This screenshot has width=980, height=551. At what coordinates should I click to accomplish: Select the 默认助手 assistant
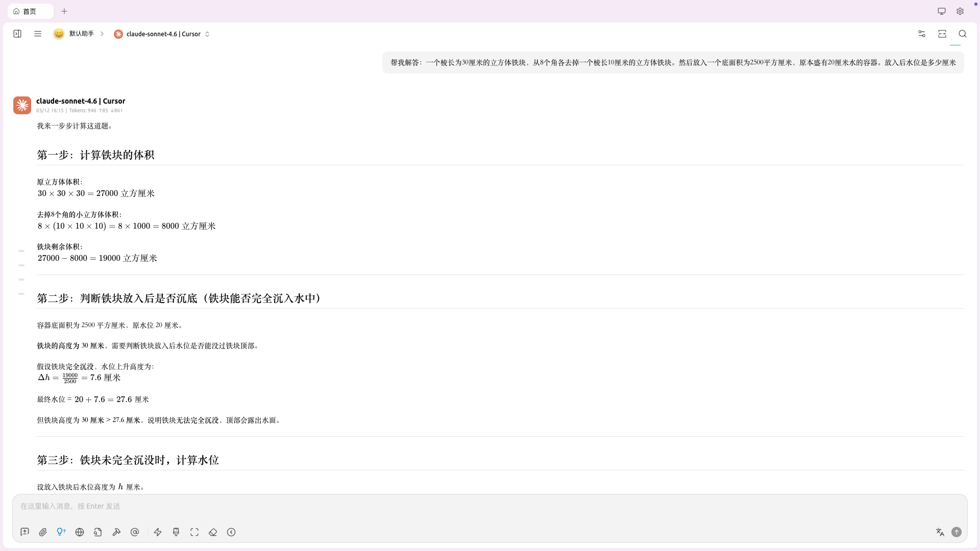[x=74, y=34]
